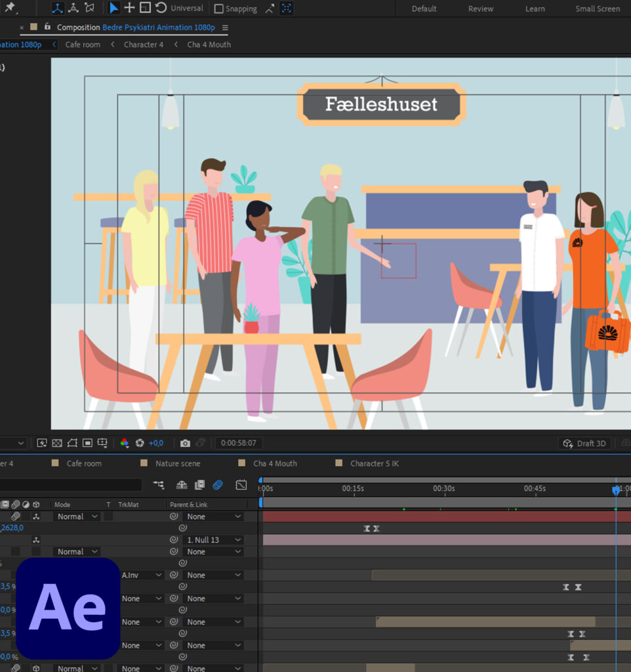Click the Pin tool in the toolbar

coord(10,8)
